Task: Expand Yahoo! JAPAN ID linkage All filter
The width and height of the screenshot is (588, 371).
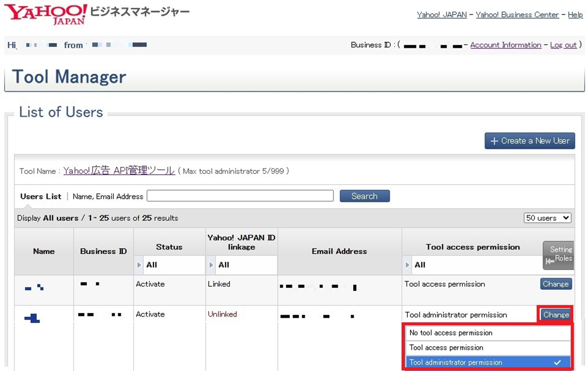Action: click(241, 265)
